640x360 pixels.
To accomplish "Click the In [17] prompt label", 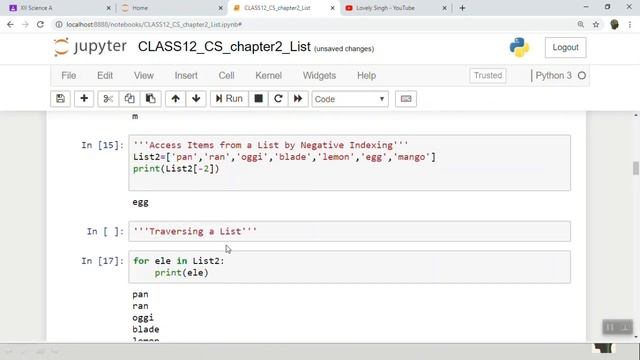I will (x=102, y=261).
